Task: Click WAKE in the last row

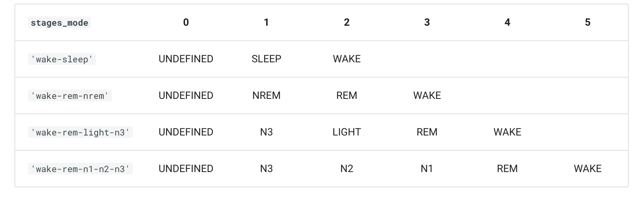Action: pos(587,169)
